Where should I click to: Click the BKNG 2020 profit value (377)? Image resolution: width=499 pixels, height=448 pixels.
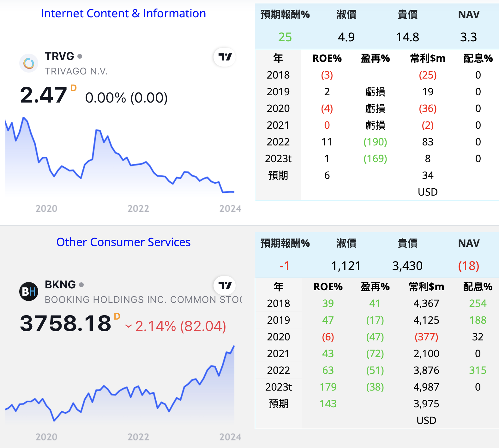click(x=426, y=337)
